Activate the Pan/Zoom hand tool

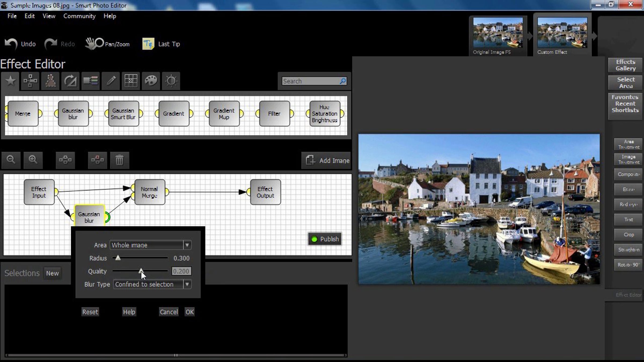pos(108,44)
